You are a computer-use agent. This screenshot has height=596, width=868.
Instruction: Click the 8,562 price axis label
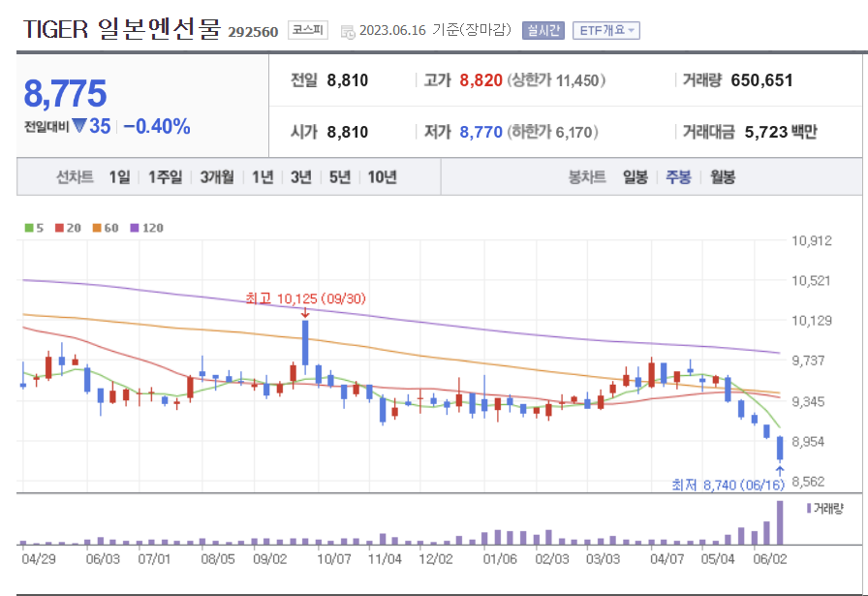pos(808,482)
